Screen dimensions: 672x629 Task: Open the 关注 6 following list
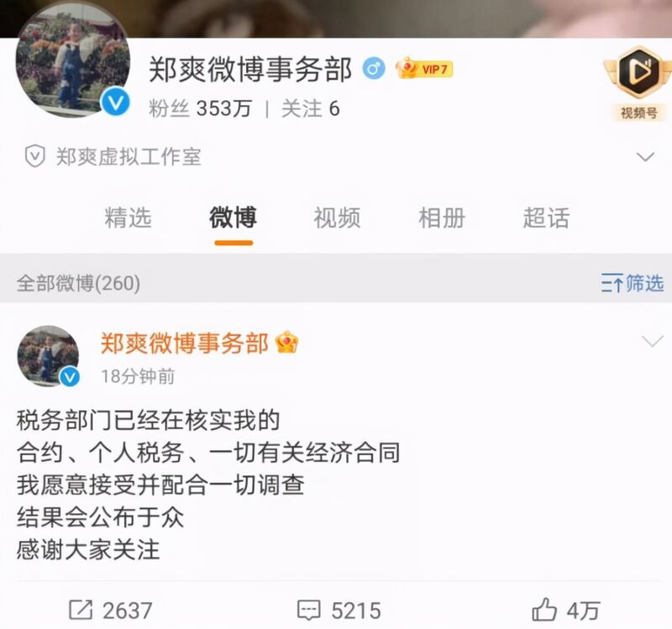click(x=311, y=109)
